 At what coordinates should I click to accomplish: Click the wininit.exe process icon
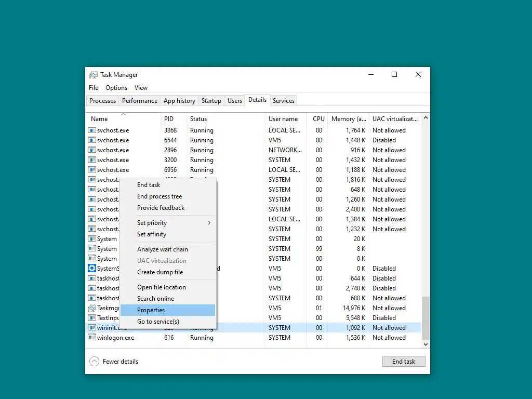[x=91, y=327]
